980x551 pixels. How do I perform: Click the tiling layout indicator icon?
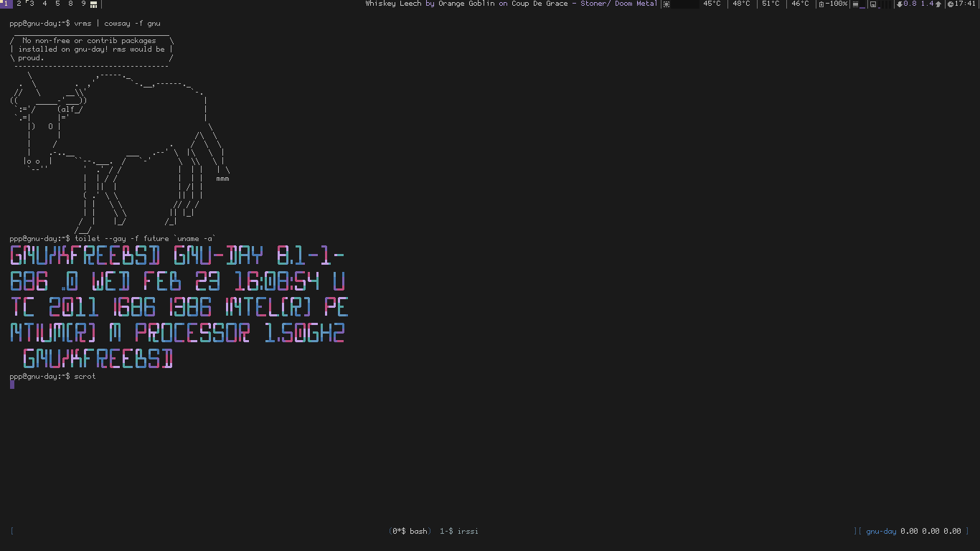94,4
